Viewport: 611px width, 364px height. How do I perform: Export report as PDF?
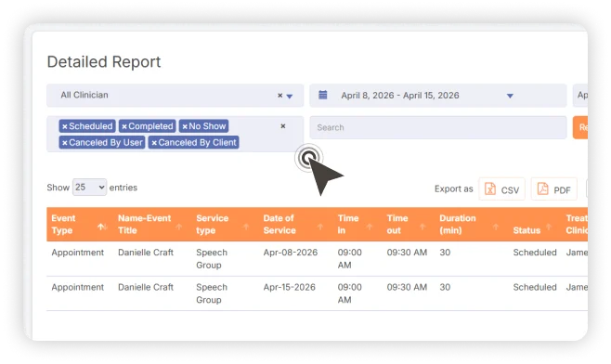click(x=554, y=189)
